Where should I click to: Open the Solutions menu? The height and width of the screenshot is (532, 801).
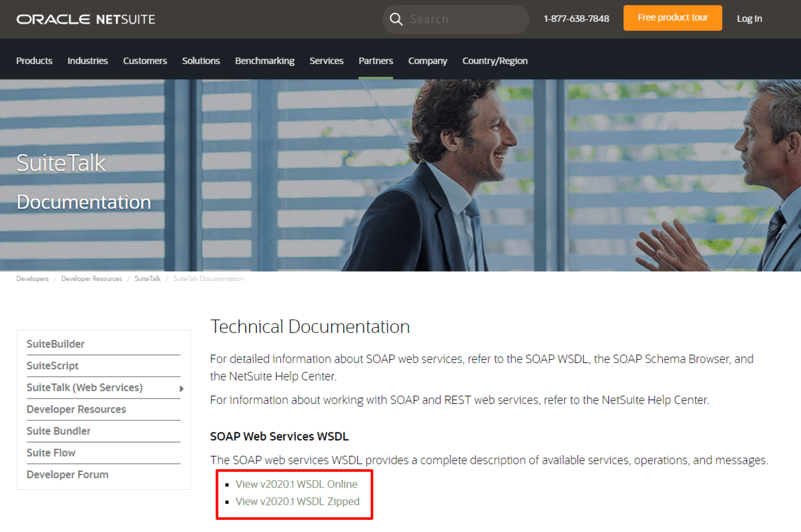coord(201,61)
